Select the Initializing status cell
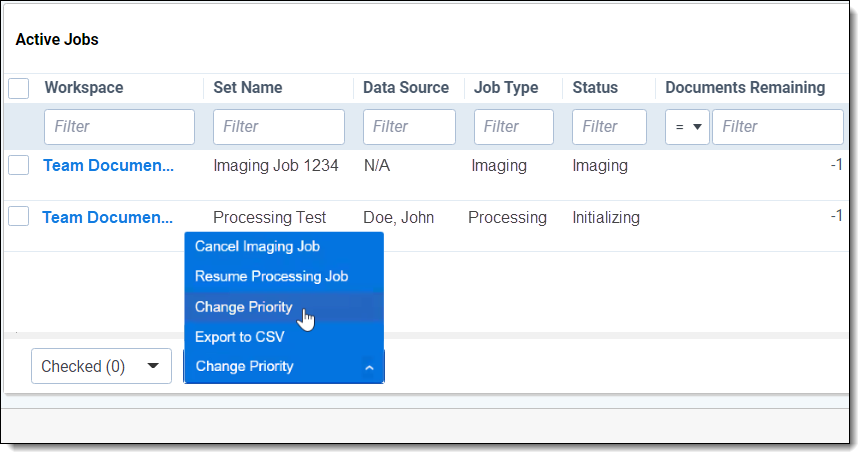The image size is (858, 452). (x=606, y=217)
